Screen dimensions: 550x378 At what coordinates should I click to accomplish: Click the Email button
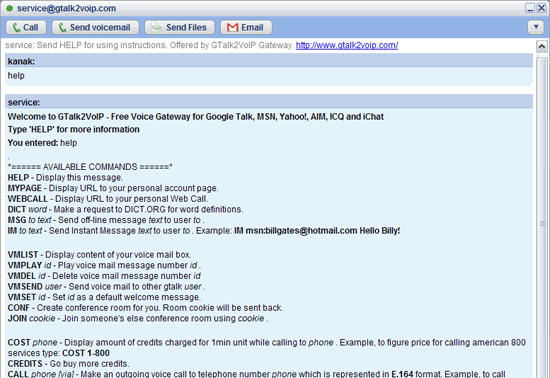point(246,27)
